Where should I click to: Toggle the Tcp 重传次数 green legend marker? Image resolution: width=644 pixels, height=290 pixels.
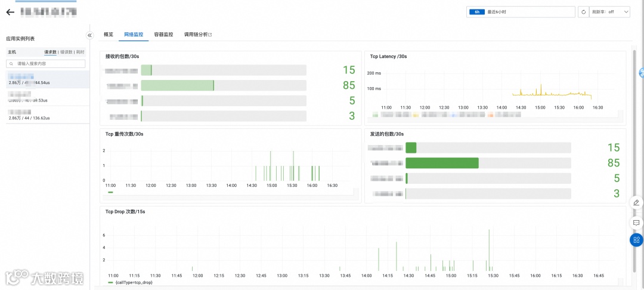tap(110, 192)
